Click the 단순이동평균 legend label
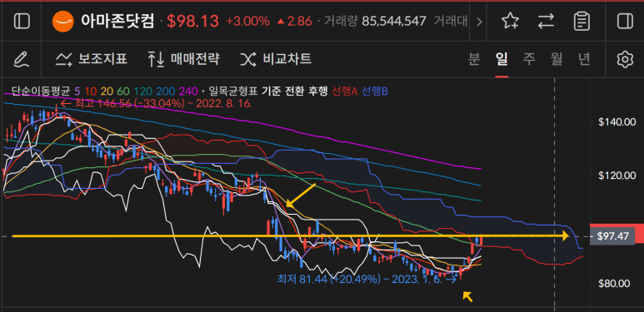The height and width of the screenshot is (312, 644). click(x=40, y=91)
